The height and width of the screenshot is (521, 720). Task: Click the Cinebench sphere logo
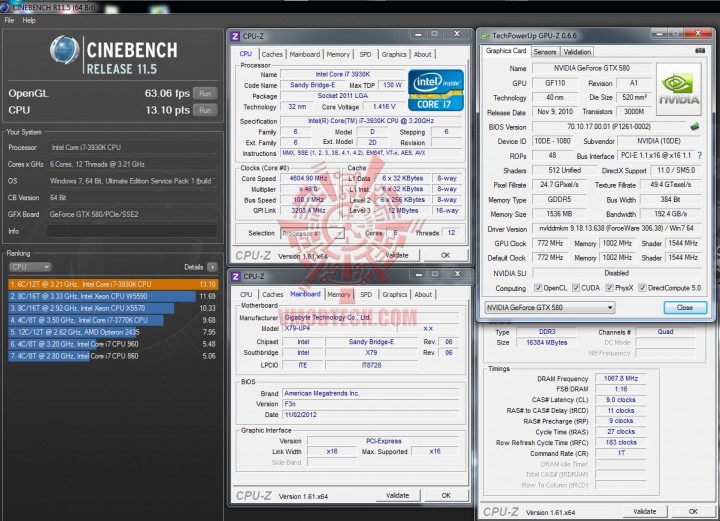[64, 50]
